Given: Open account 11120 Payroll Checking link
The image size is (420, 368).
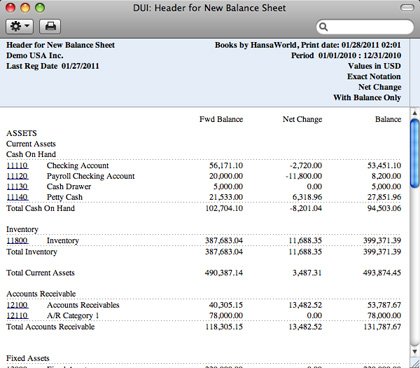Looking at the screenshot, I should [17, 176].
